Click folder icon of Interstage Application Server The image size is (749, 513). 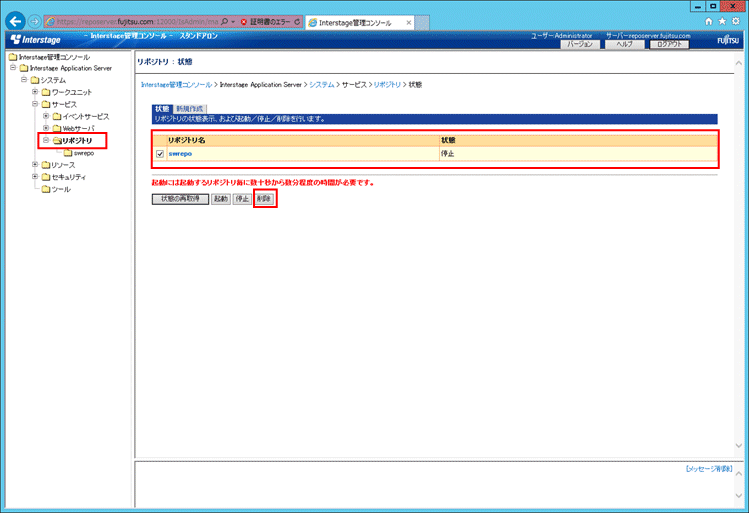coord(24,68)
